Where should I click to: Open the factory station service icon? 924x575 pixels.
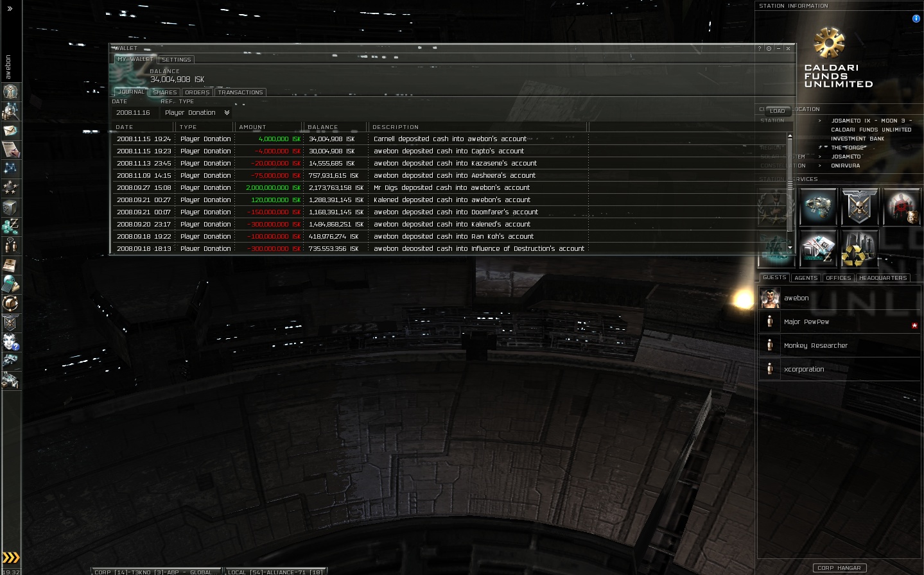(817, 248)
